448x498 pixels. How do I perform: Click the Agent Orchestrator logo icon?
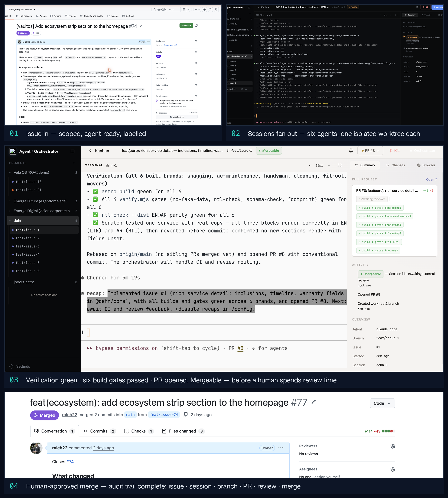12,151
